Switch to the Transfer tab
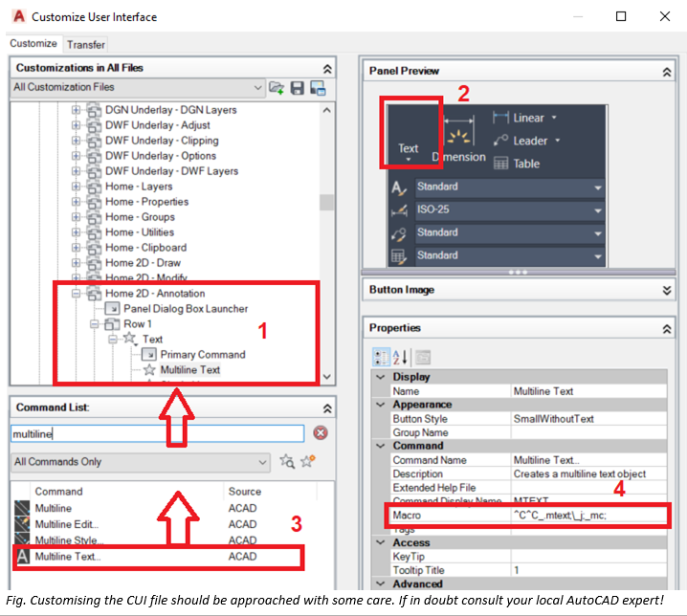 (x=86, y=45)
